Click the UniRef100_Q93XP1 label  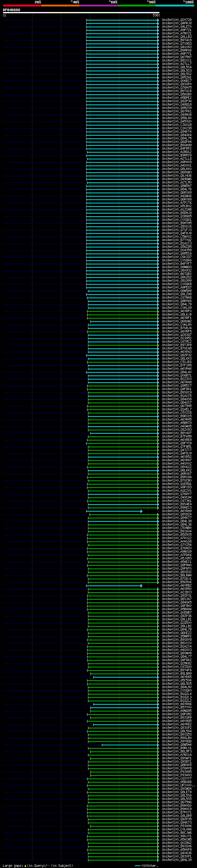tap(176, 856)
